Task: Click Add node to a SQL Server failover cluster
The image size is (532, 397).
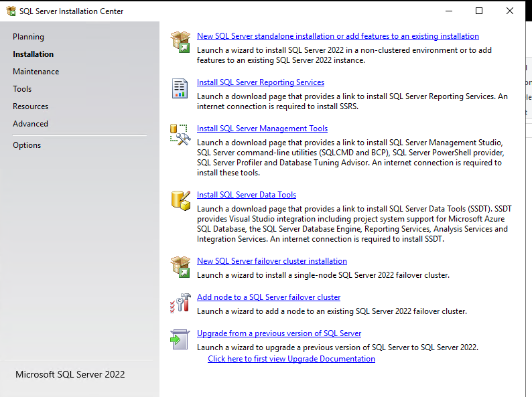Action: click(269, 297)
